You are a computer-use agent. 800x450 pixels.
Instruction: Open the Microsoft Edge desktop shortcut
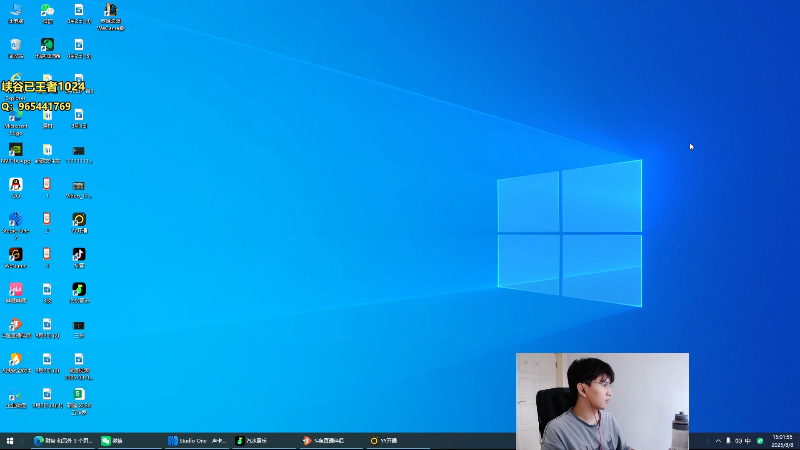(16, 122)
